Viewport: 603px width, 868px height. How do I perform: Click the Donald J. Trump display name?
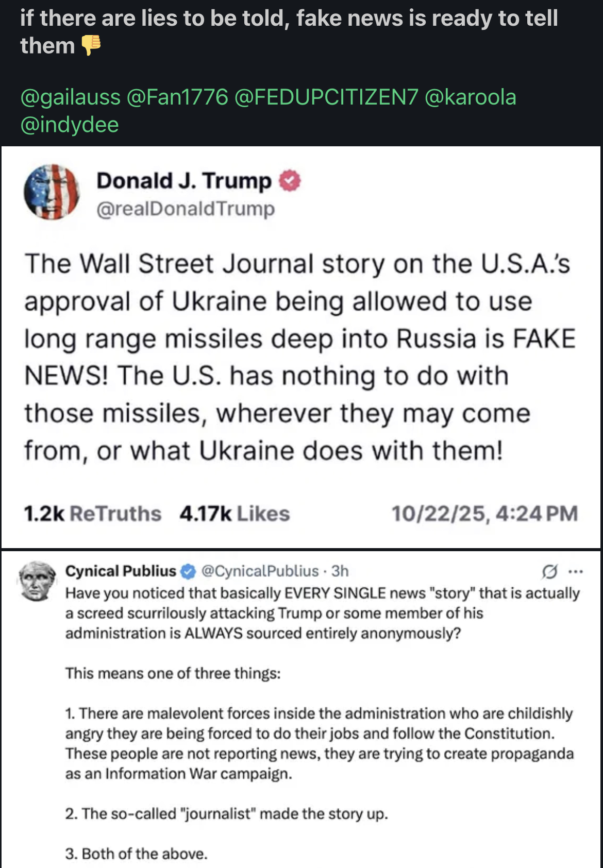pyautogui.click(x=184, y=181)
